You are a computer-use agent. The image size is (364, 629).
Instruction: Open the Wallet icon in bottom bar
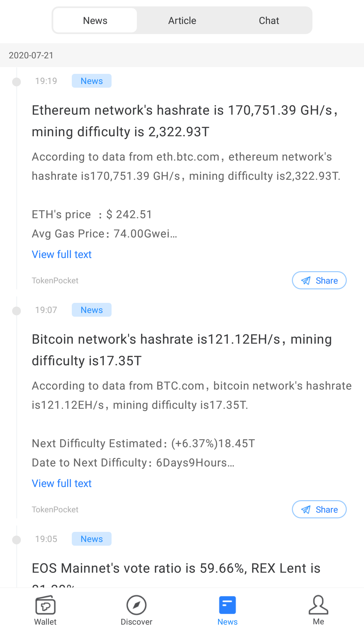tap(45, 605)
